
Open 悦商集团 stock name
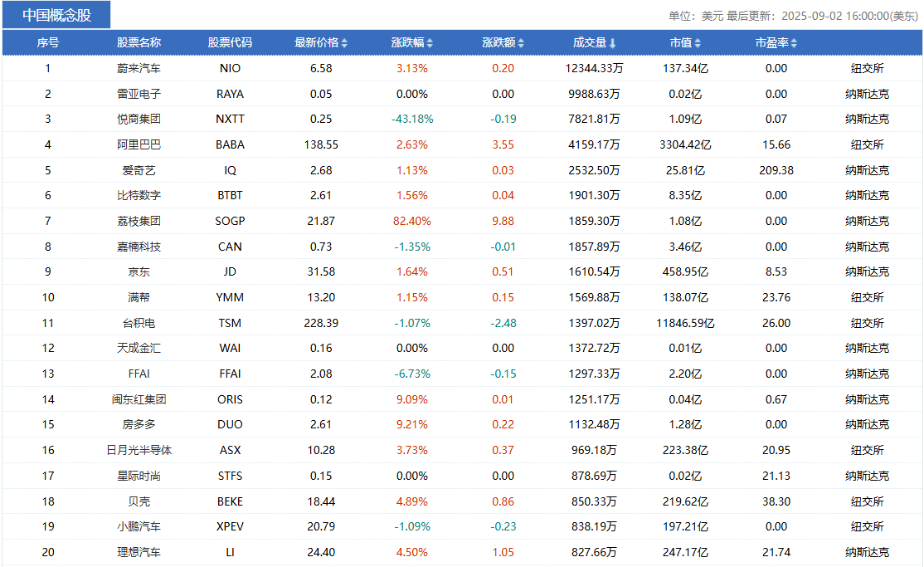click(139, 120)
